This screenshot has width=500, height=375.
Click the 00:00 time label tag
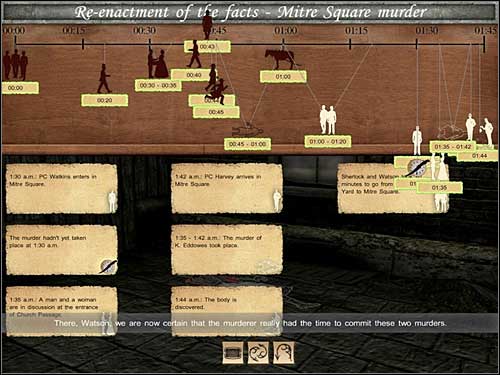[x=20, y=88]
